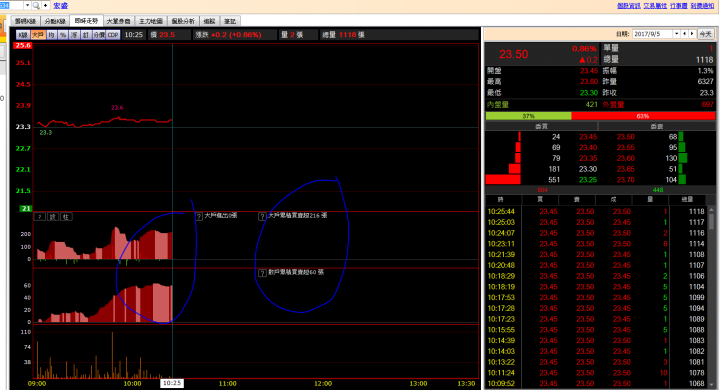
Task: Open the 個股資訊 link
Action: [629, 6]
